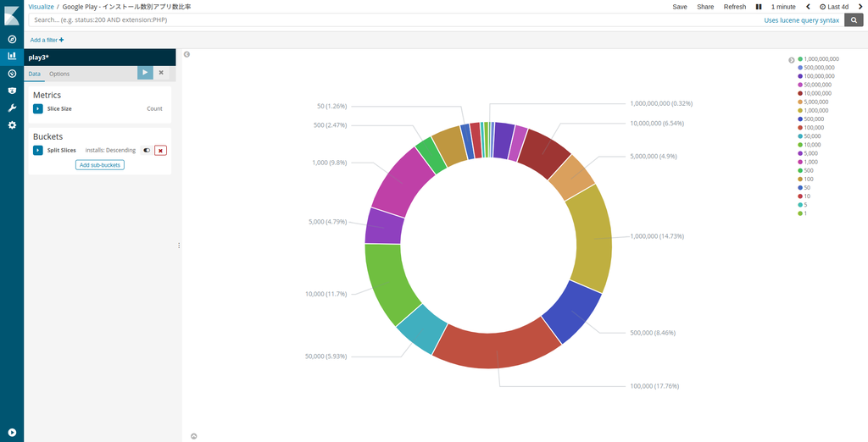Select 100,000,000 legend entry

pyautogui.click(x=816, y=76)
